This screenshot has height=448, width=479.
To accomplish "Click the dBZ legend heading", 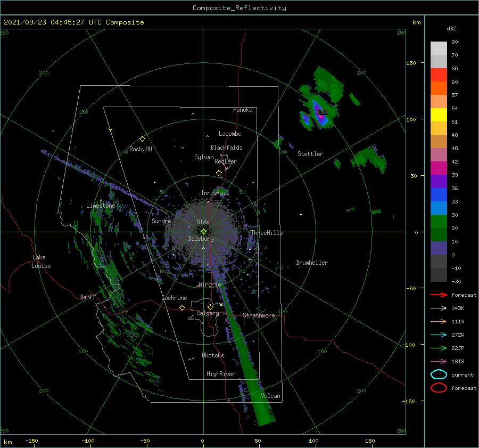I will click(451, 28).
